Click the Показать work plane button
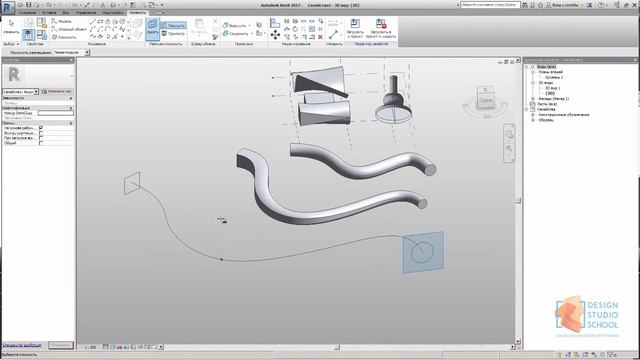Screen dimensions: 640x360 click(x=173, y=25)
